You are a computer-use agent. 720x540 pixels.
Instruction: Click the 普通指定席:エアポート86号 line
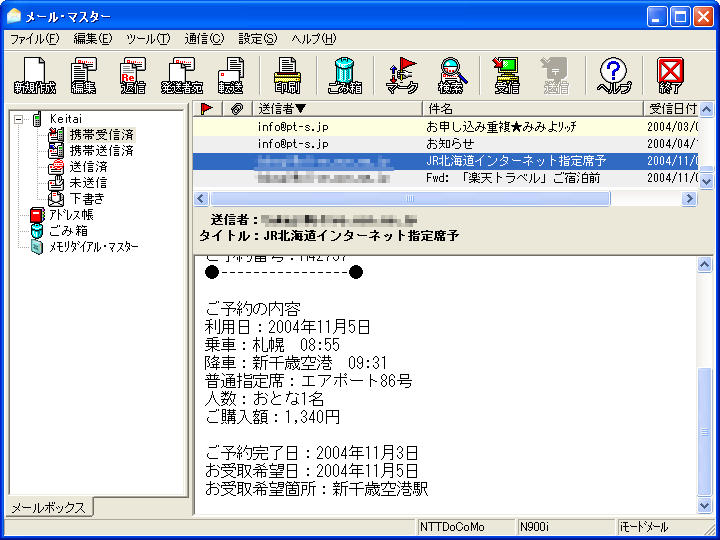(x=308, y=381)
